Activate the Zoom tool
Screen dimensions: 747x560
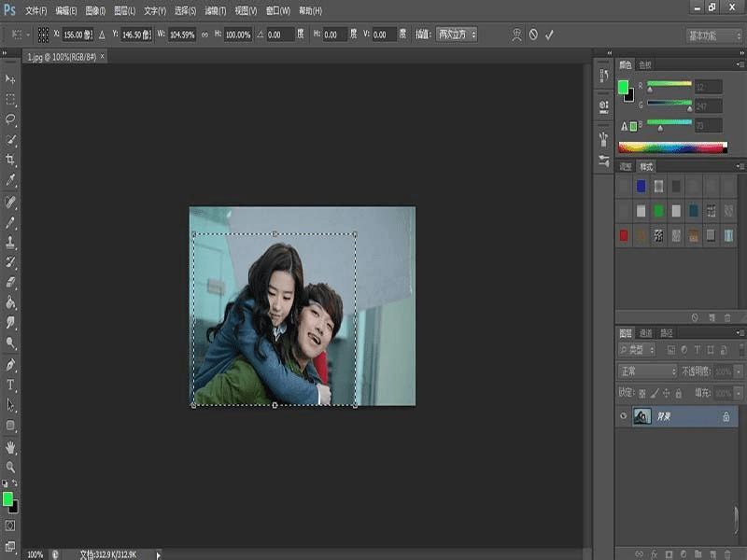pyautogui.click(x=11, y=466)
